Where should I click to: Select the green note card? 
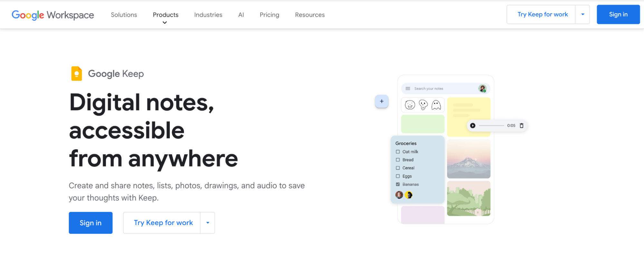point(423,124)
